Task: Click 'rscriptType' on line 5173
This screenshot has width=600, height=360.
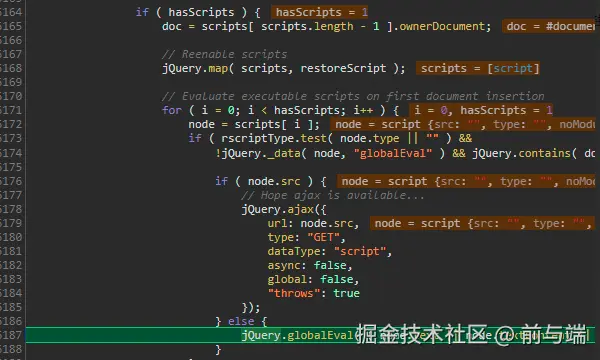Action: pos(257,138)
